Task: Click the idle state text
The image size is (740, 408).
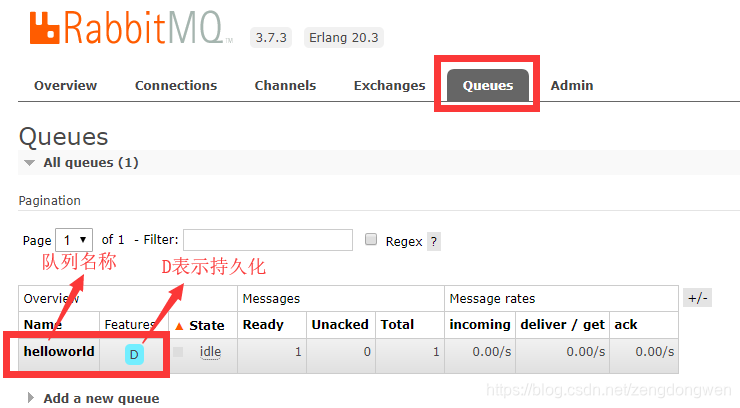Action: (210, 352)
